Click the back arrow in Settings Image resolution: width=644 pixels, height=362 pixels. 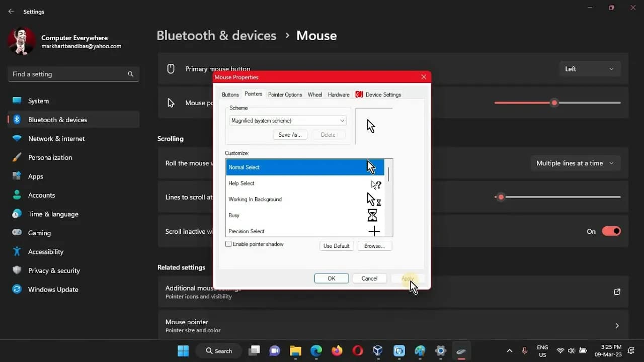(x=11, y=11)
